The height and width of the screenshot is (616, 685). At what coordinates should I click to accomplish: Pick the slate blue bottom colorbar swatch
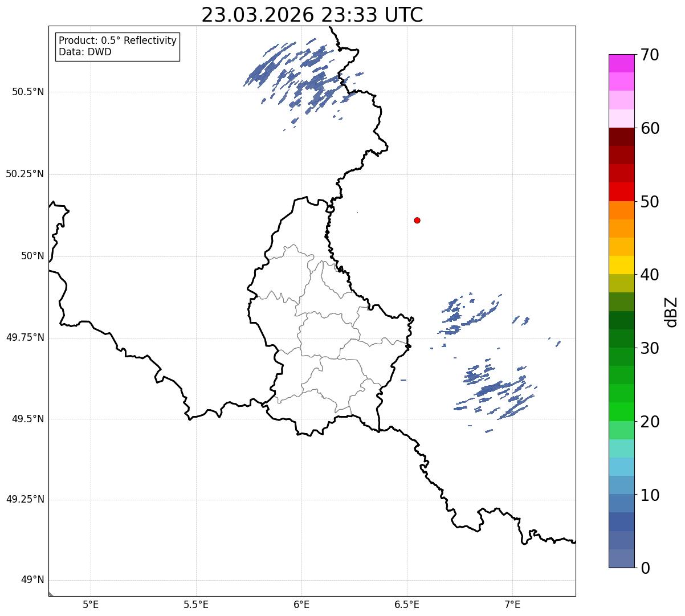pos(621,558)
